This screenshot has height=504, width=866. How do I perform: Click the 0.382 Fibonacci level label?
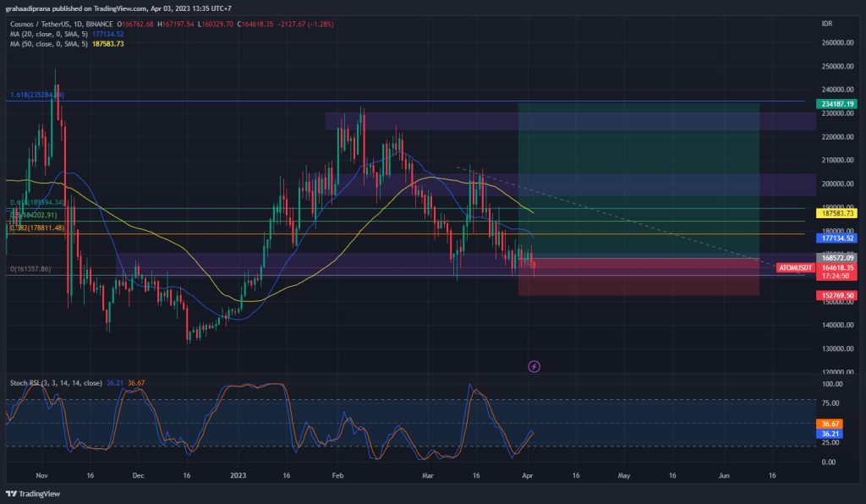tap(37, 227)
